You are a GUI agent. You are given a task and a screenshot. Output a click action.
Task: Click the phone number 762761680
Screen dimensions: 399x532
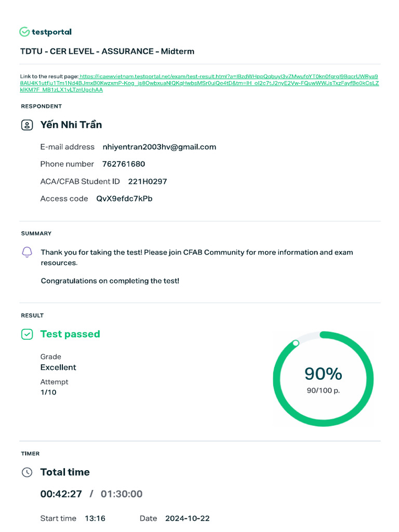124,164
